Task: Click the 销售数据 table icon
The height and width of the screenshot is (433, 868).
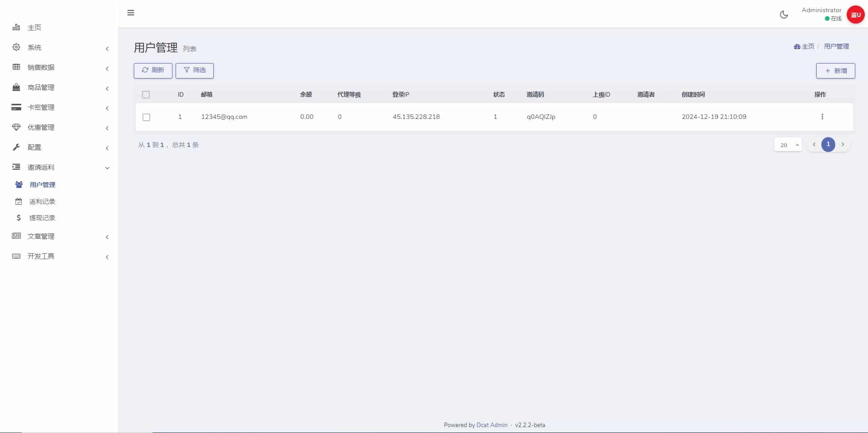Action: pos(16,67)
